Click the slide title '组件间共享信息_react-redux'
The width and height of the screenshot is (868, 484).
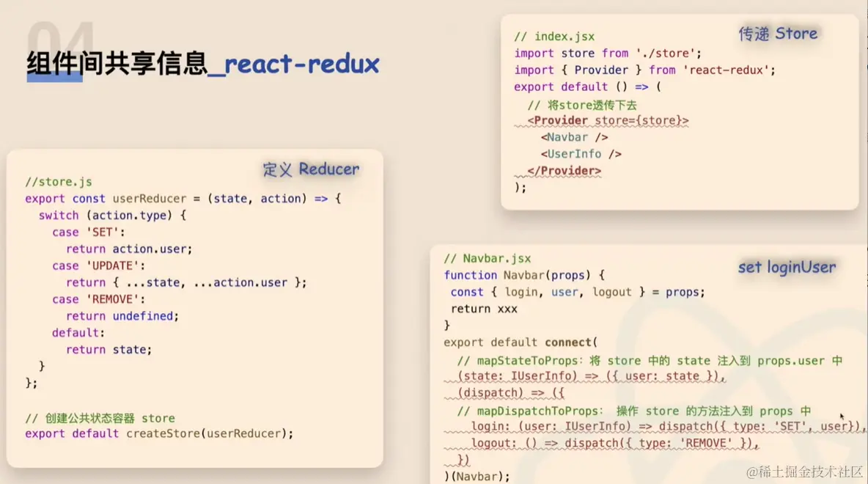[202, 64]
